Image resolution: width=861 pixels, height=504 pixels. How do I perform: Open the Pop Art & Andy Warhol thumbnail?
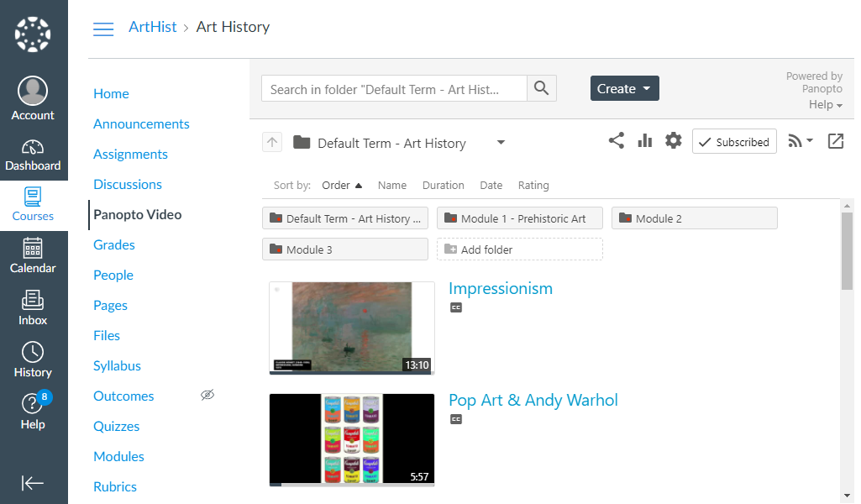tap(351, 439)
